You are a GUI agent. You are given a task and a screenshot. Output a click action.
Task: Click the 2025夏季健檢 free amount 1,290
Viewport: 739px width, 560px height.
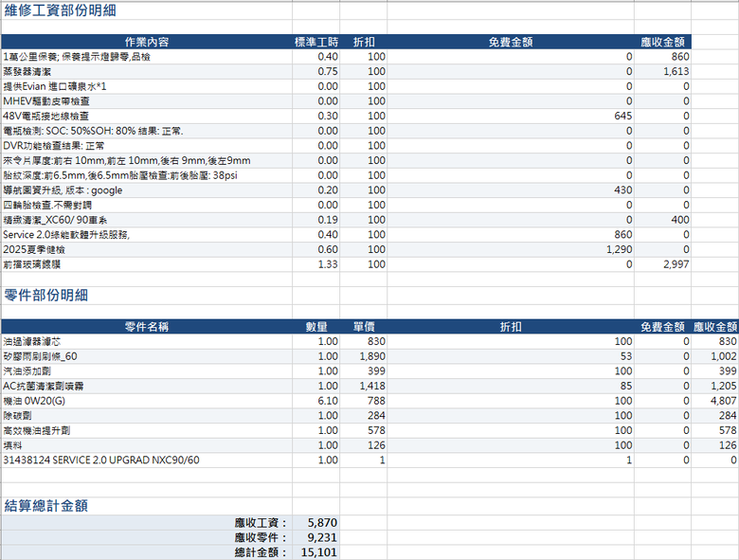tap(511, 249)
